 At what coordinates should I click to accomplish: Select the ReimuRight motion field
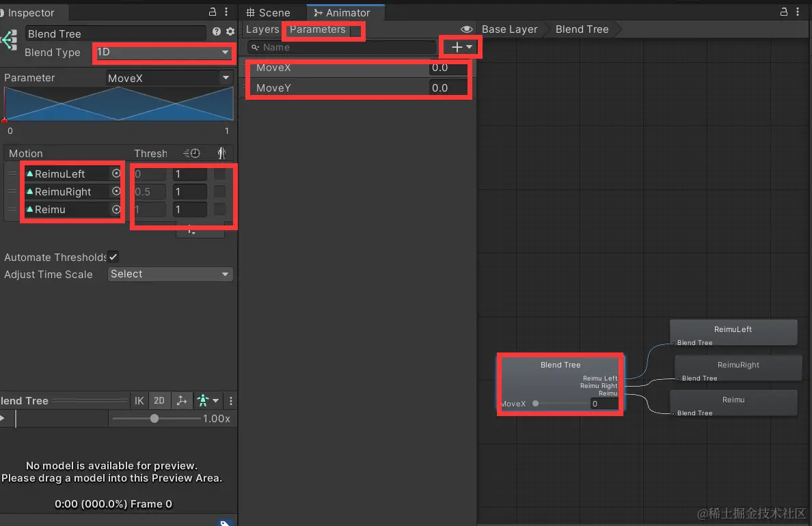[x=73, y=191]
